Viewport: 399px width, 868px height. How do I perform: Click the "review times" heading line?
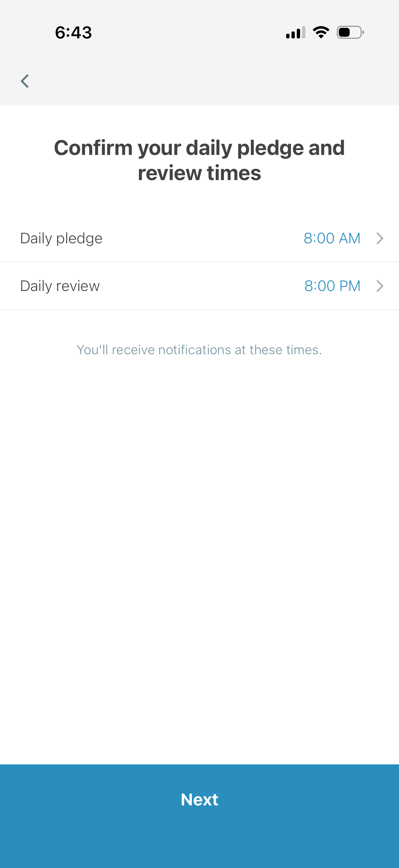coord(199,173)
